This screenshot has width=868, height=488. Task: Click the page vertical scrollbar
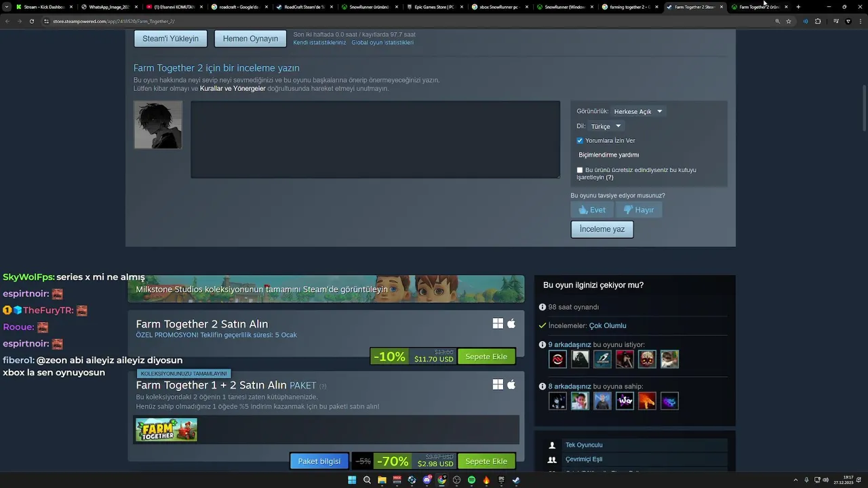(x=865, y=108)
